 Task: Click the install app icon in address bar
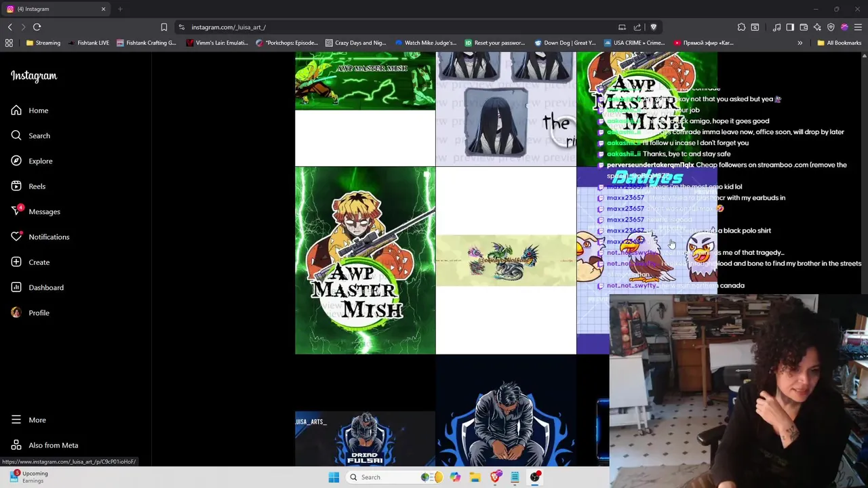[x=622, y=27]
